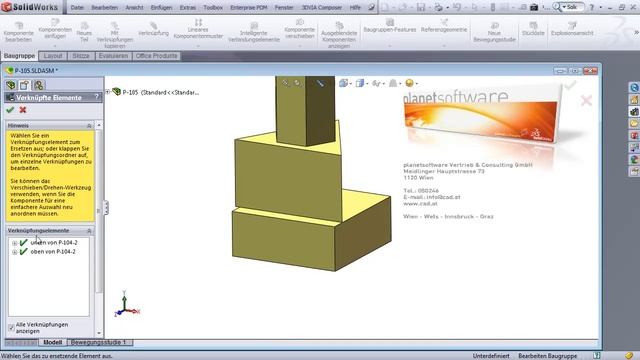The height and width of the screenshot is (360, 640).
Task: Click Stückliste tool
Action: pyautogui.click(x=533, y=29)
